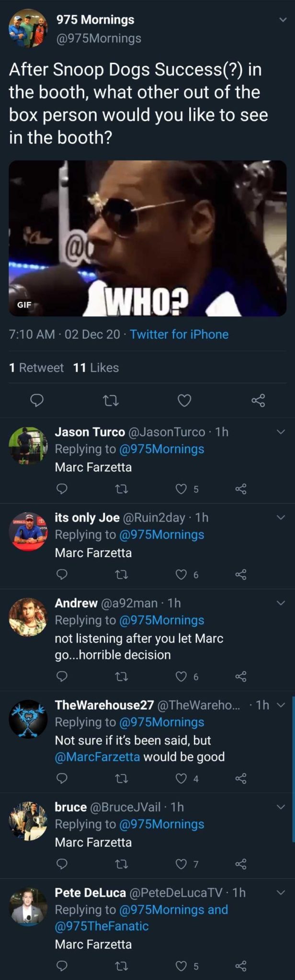Open the Twitter for iPhone link

click(x=179, y=334)
